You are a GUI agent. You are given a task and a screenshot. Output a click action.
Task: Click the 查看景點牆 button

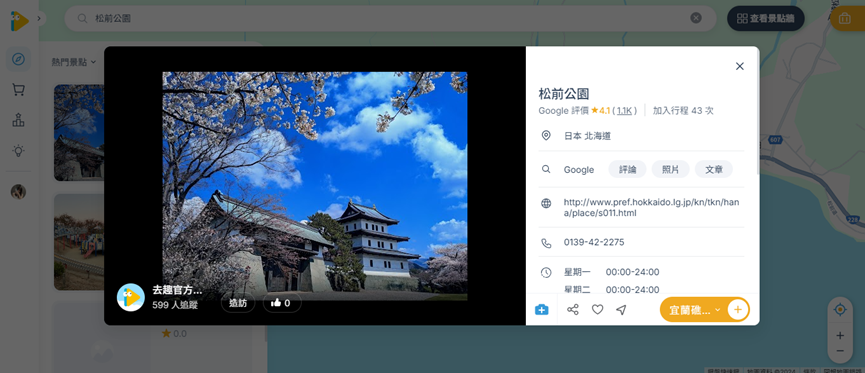point(765,18)
